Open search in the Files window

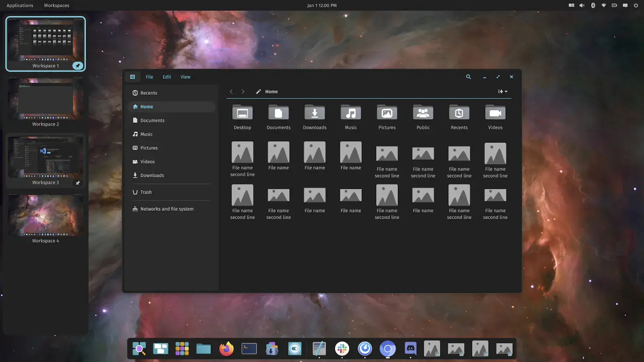[468, 77]
